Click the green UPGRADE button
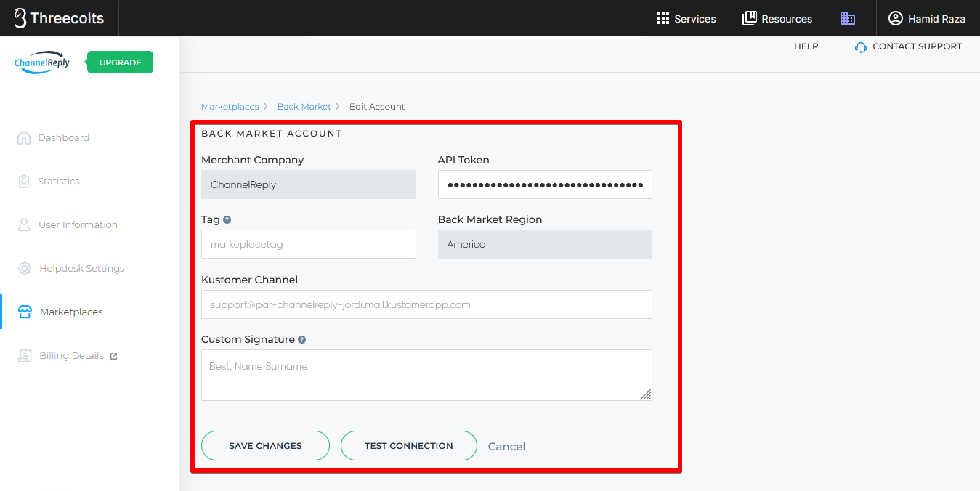Image resolution: width=980 pixels, height=491 pixels. point(120,62)
